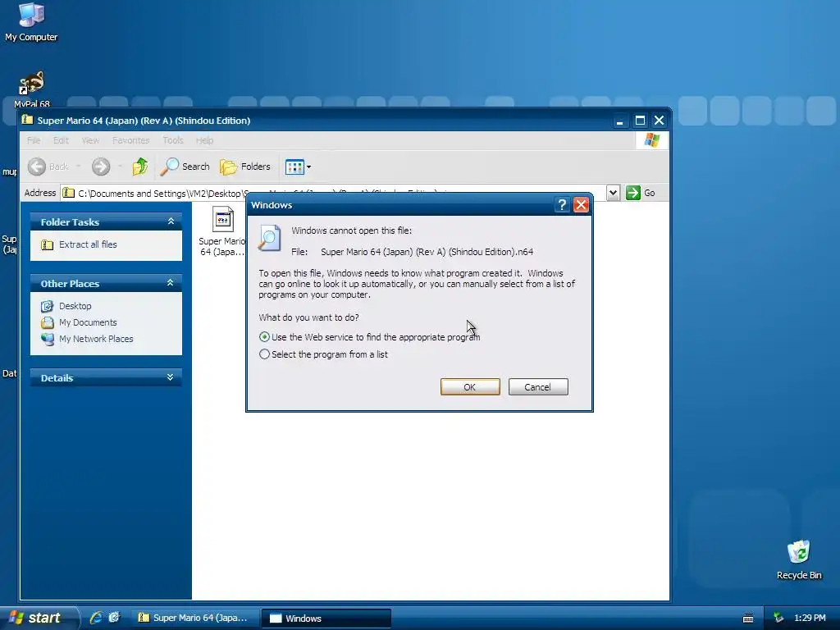Click the dialog file search icon

(269, 239)
